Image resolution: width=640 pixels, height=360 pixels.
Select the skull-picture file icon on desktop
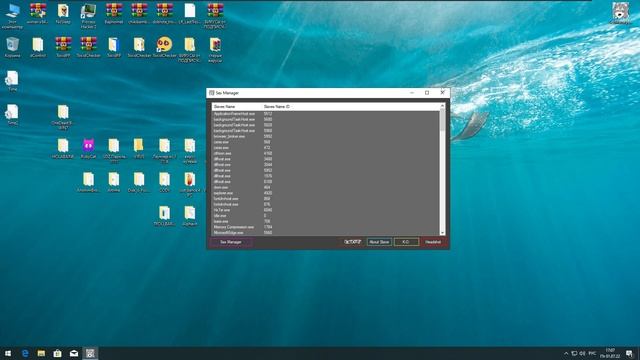point(63,13)
